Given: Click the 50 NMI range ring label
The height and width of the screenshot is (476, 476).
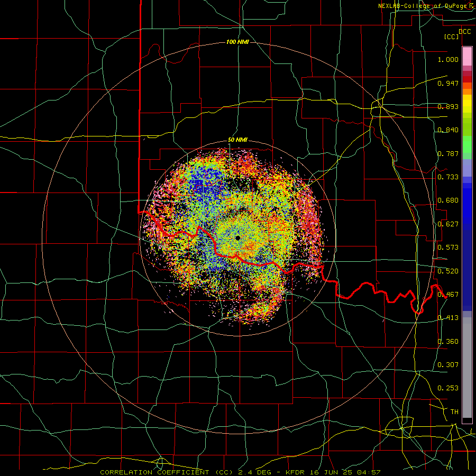Looking at the screenshot, I should (237, 140).
